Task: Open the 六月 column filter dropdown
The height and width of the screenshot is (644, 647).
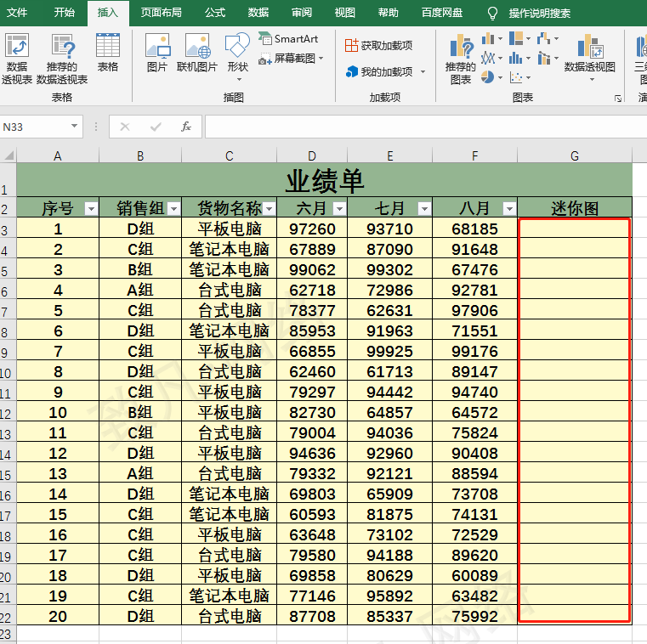Action: pos(339,209)
